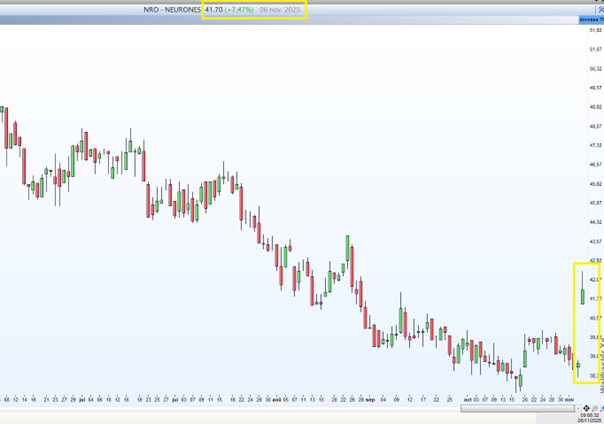The height and width of the screenshot is (424, 604).
Task: Click the 41.70 last price value
Action: click(x=214, y=10)
